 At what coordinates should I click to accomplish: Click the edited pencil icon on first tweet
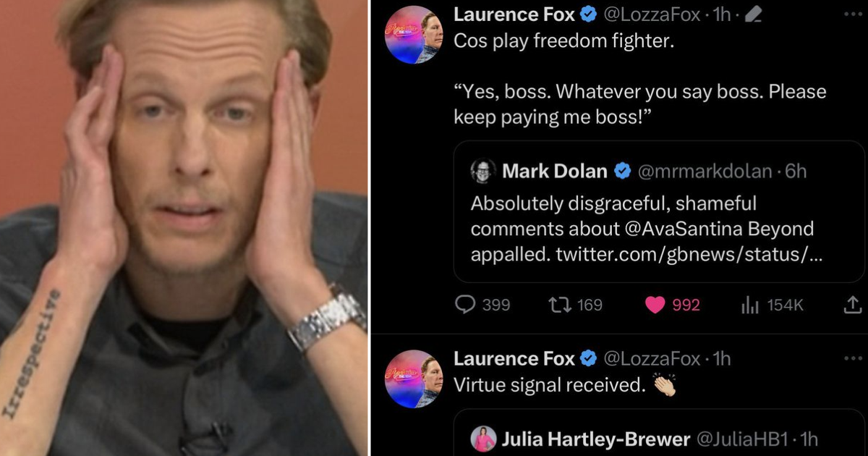752,14
